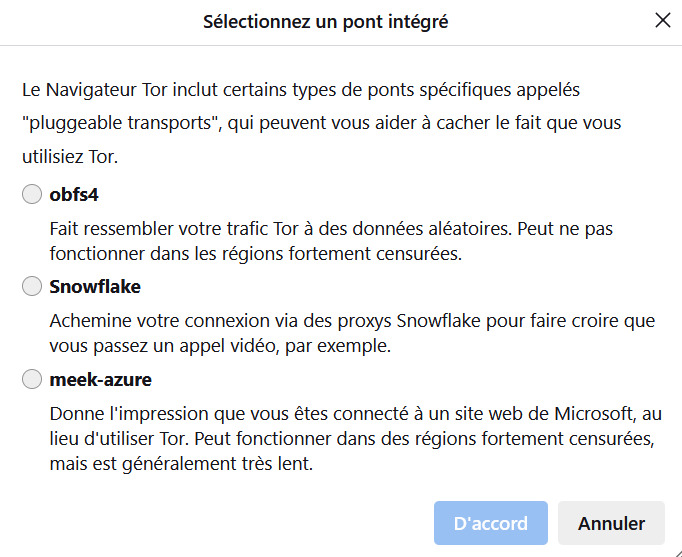Close the built-in bridge dialog with X
The image size is (682, 557).
click(662, 20)
